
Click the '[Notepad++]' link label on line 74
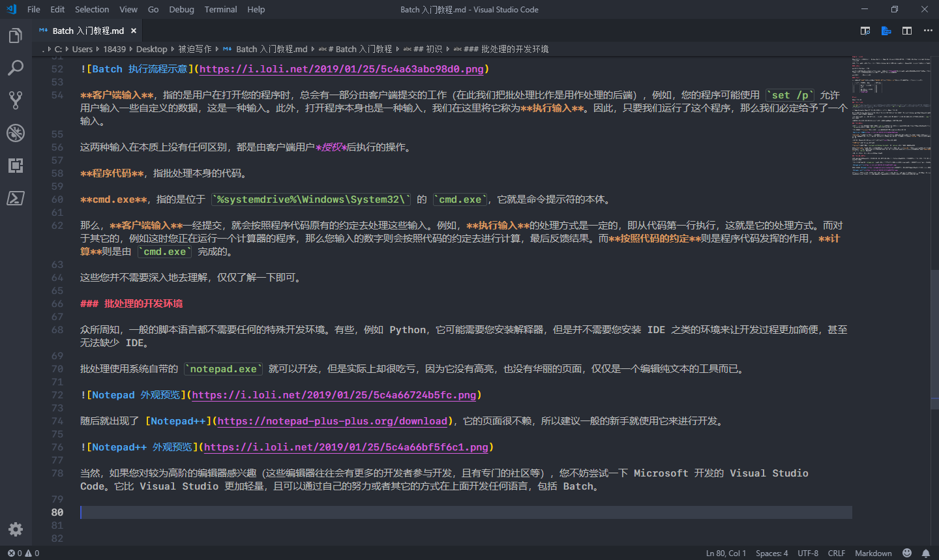point(178,421)
